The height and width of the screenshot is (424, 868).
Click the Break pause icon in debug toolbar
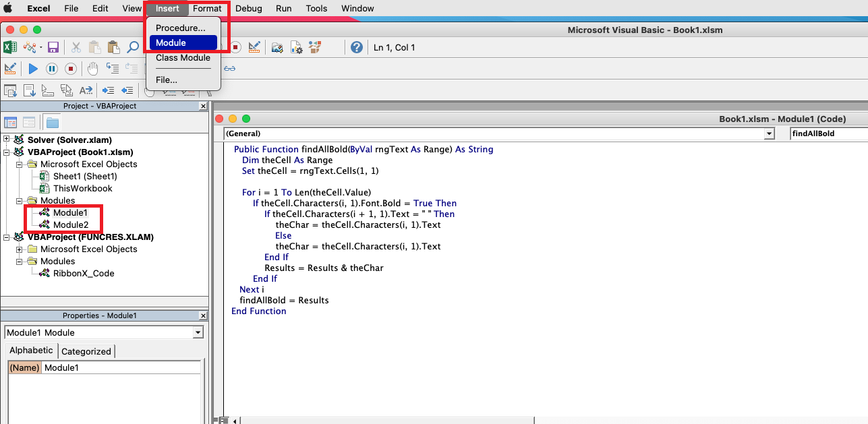pos(52,69)
